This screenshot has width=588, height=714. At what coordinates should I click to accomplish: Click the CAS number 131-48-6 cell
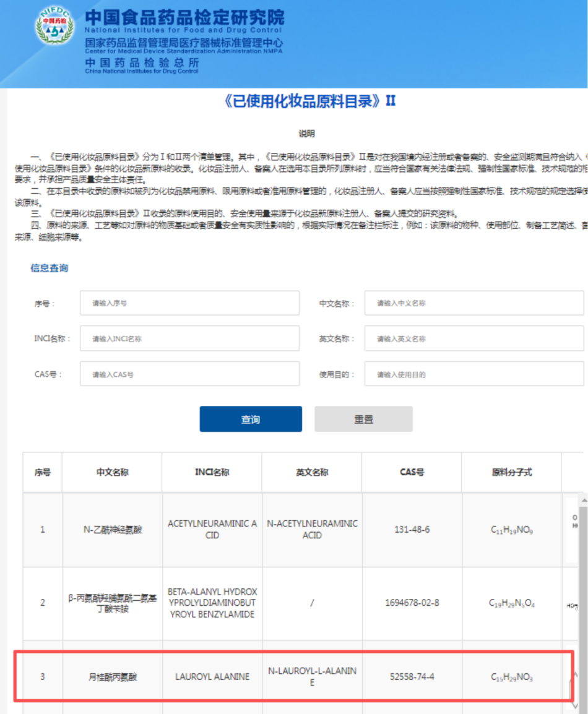coord(410,530)
